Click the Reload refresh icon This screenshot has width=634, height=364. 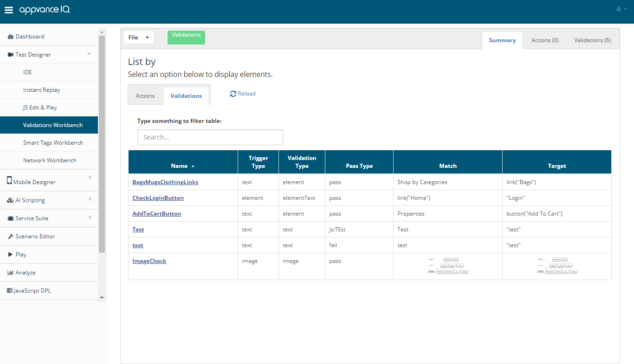coord(233,94)
